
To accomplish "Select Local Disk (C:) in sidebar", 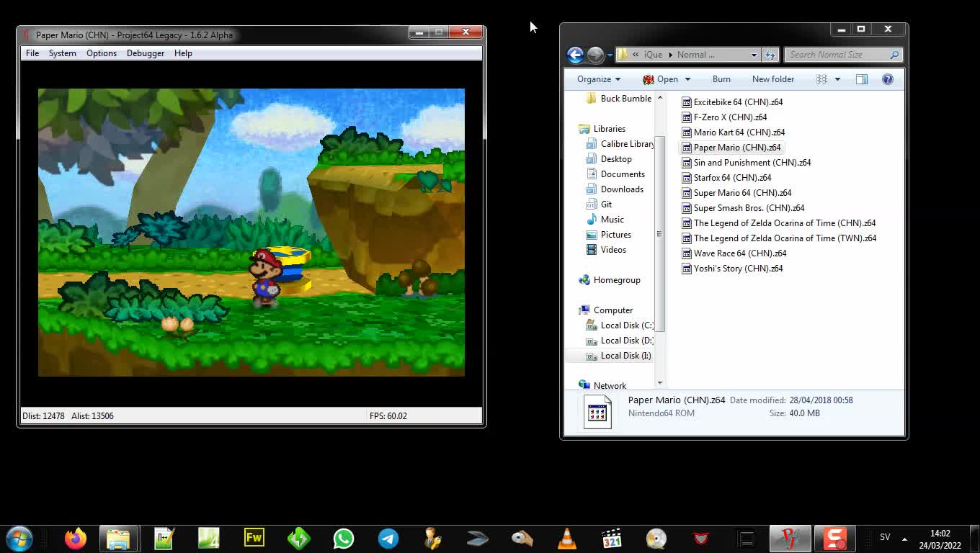I will [x=619, y=325].
